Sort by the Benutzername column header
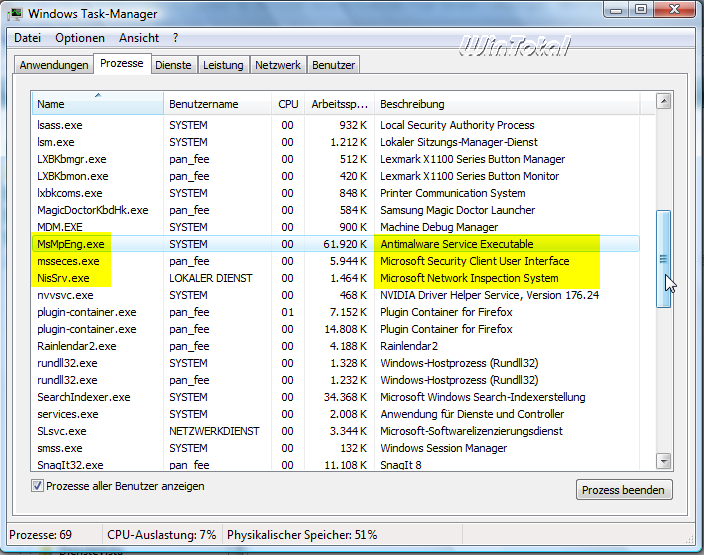Image resolution: width=704 pixels, height=555 pixels. [218, 104]
